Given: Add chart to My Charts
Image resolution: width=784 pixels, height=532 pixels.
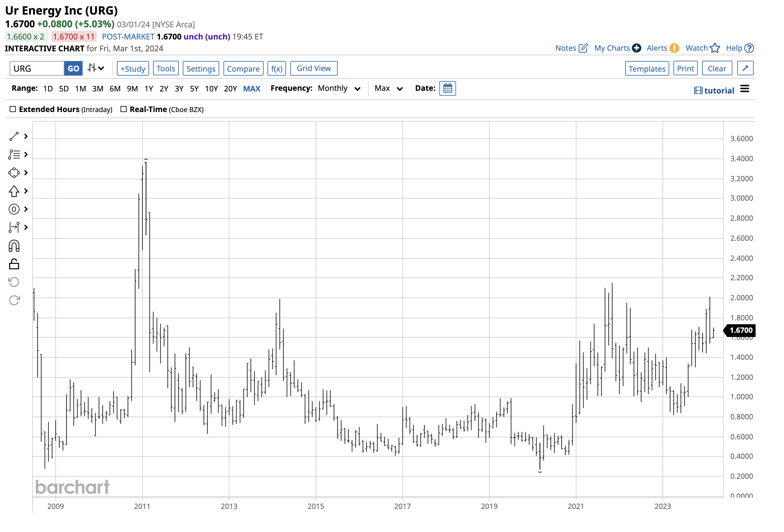Looking at the screenshot, I should click(x=617, y=48).
